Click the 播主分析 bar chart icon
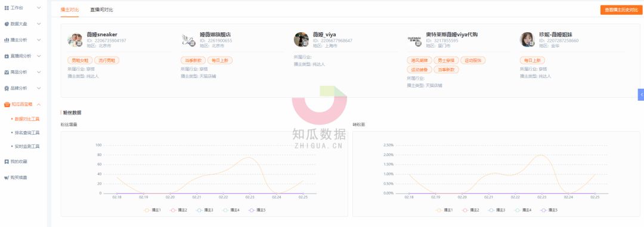Viewport: 644px width, 227px height. click(7, 40)
